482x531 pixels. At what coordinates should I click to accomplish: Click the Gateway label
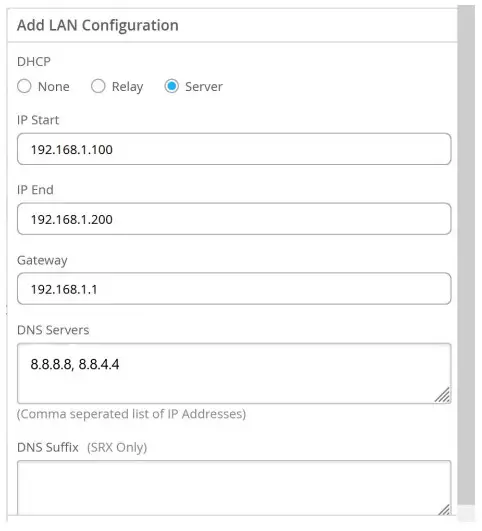(42, 260)
